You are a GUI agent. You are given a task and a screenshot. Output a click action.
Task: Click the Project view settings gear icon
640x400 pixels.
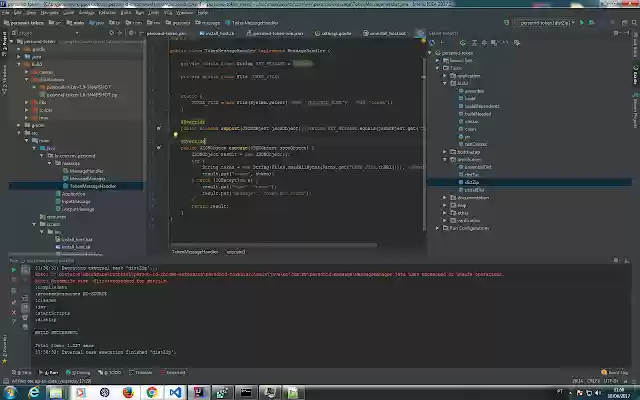[x=131, y=33]
